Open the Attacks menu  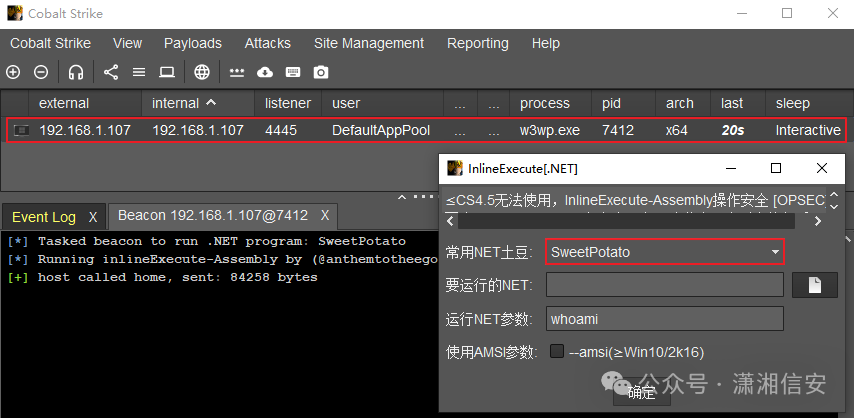point(267,43)
